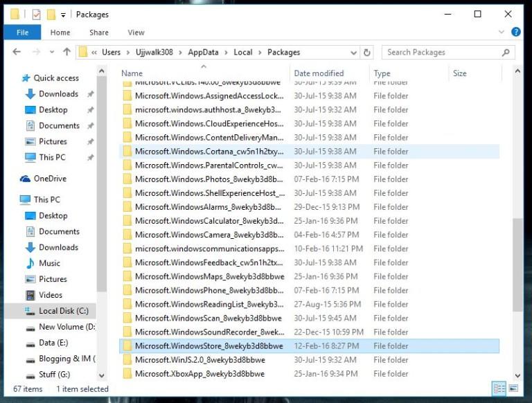
Task: Open the Home ribbon tab
Action: tap(60, 33)
